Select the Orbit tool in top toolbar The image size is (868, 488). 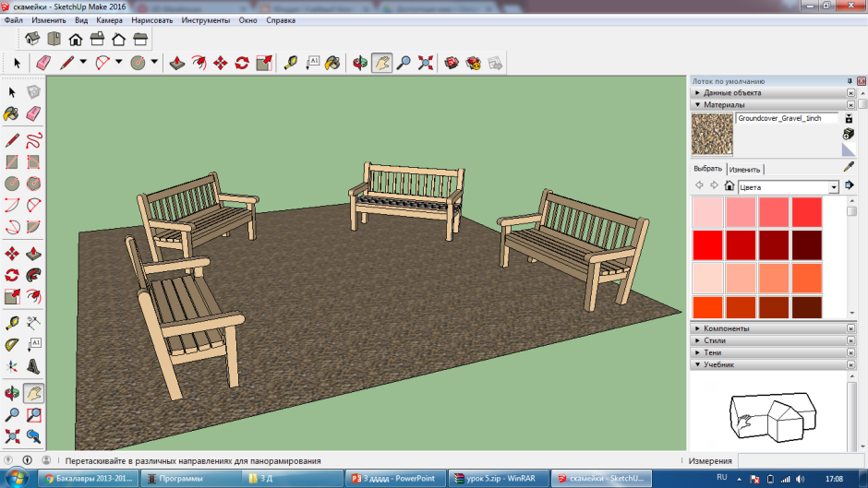tap(360, 63)
